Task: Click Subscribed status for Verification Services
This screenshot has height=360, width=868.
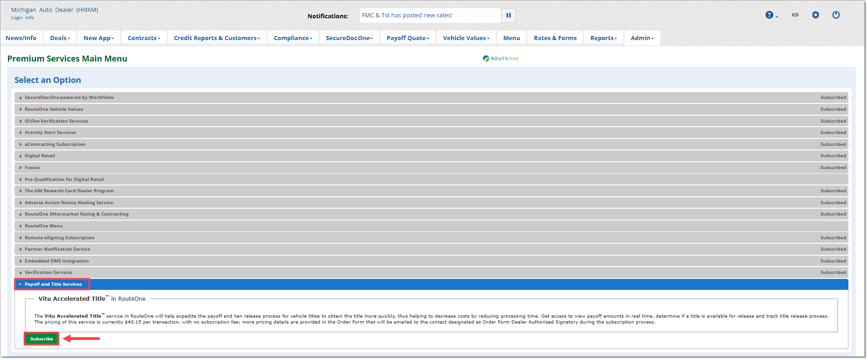Action: [x=833, y=273]
